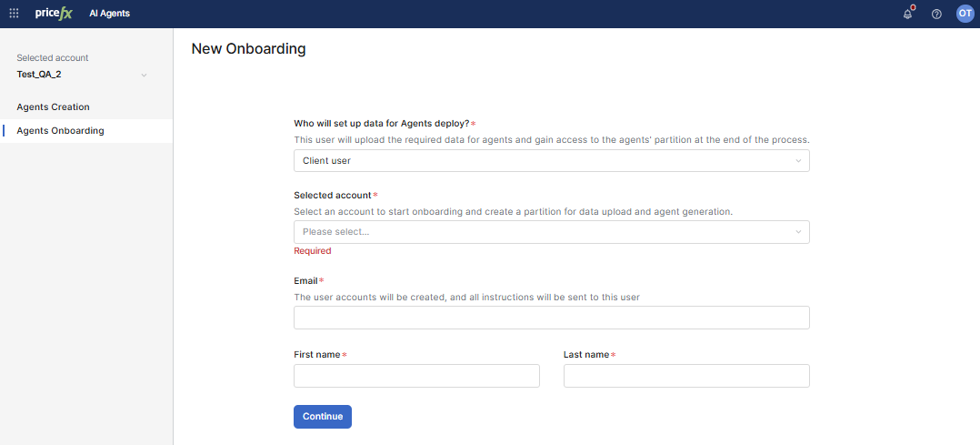Click the Pricefx logo
980x445 pixels.
click(54, 14)
